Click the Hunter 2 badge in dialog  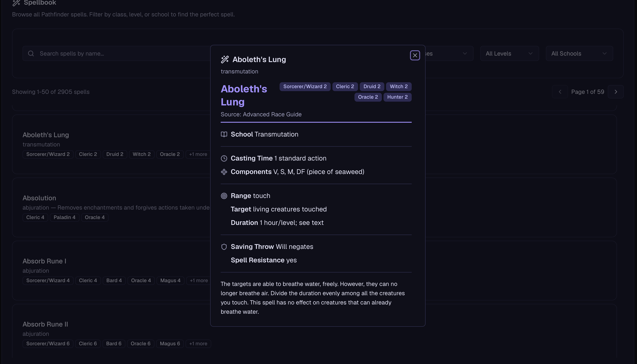click(397, 97)
